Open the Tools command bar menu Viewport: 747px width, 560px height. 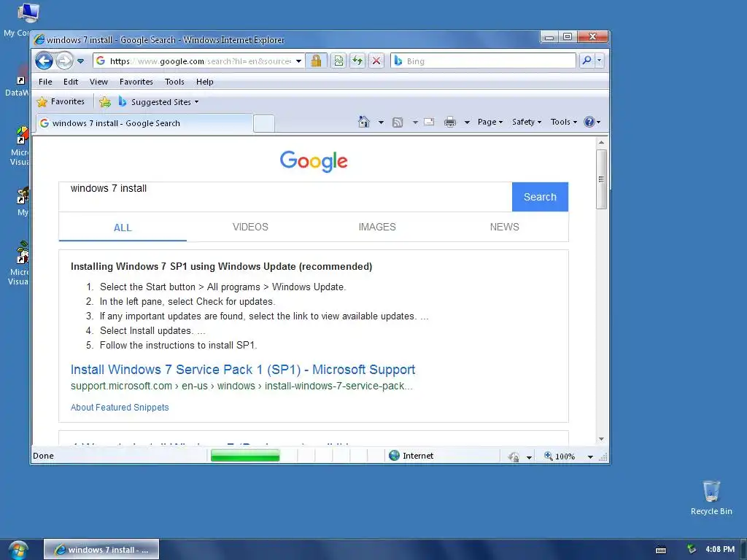564,122
